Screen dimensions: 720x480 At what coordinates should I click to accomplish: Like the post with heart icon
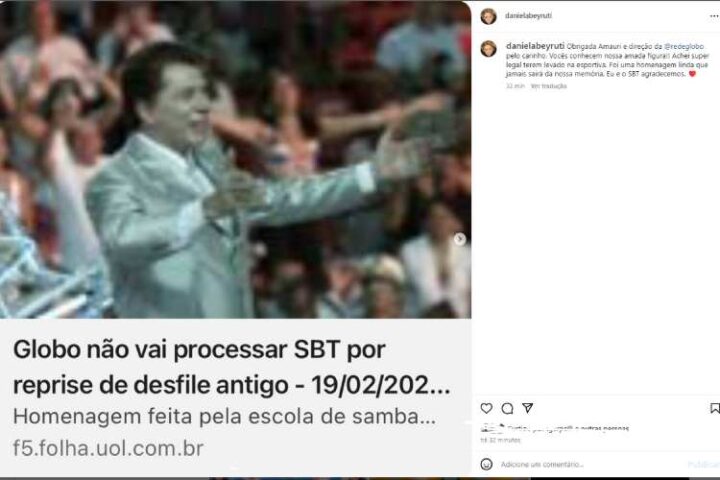click(x=486, y=408)
